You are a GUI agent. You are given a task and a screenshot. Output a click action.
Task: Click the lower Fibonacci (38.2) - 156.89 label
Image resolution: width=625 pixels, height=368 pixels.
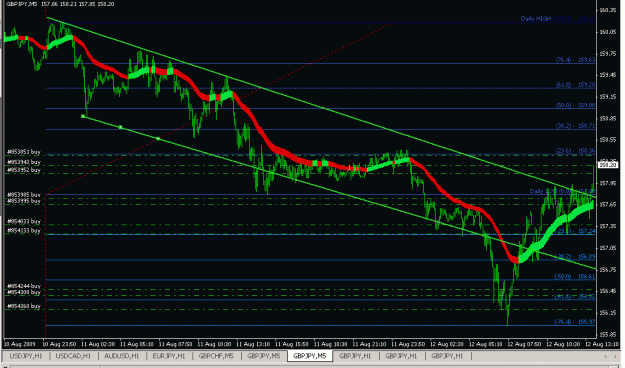point(576,257)
